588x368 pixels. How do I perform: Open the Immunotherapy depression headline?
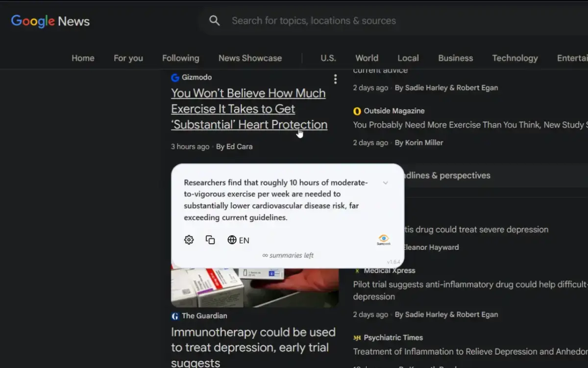[x=253, y=347]
